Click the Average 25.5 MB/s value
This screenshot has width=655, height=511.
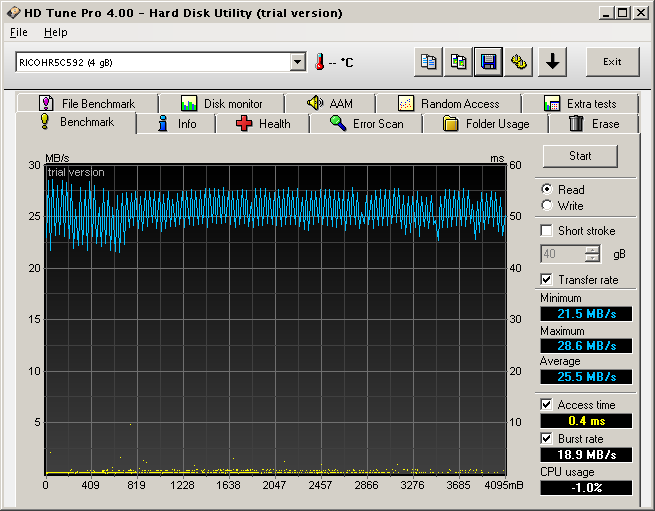click(586, 376)
